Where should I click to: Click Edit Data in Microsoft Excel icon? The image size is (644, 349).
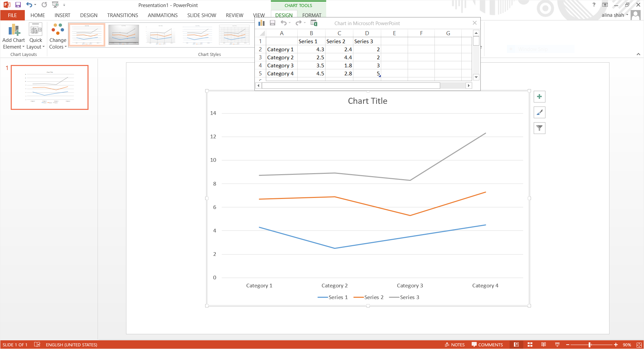[314, 23]
